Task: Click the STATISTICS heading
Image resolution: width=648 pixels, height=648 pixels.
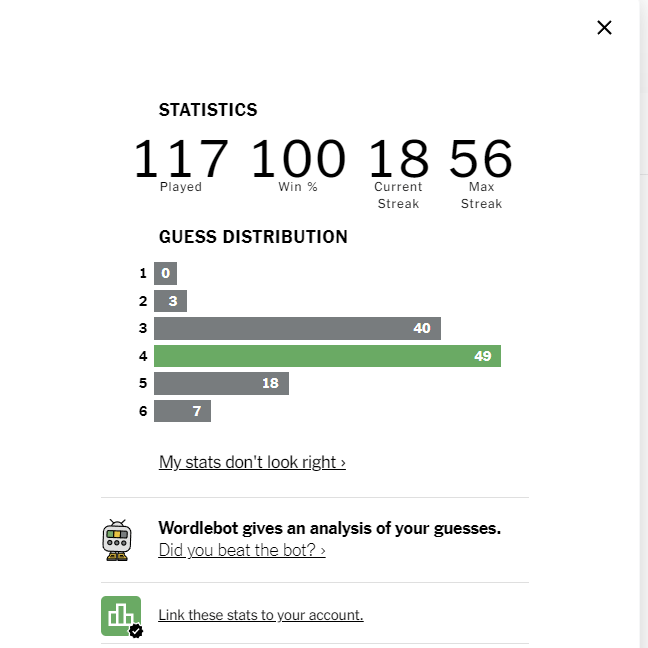Action: pyautogui.click(x=208, y=110)
